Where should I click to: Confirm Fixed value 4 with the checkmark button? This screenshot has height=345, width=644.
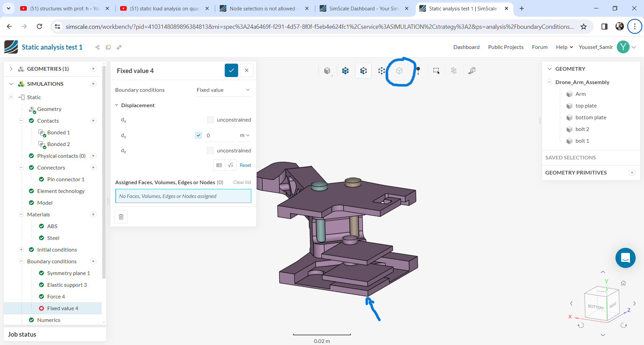(231, 70)
